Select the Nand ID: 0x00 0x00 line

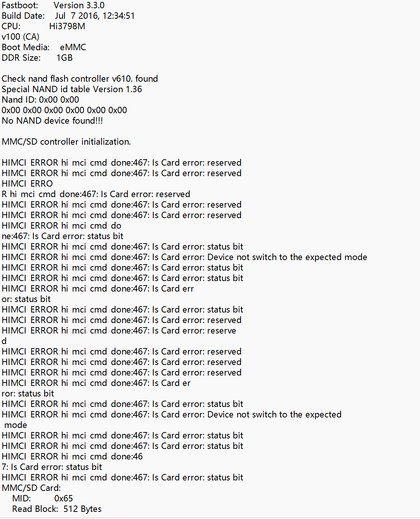tap(40, 100)
